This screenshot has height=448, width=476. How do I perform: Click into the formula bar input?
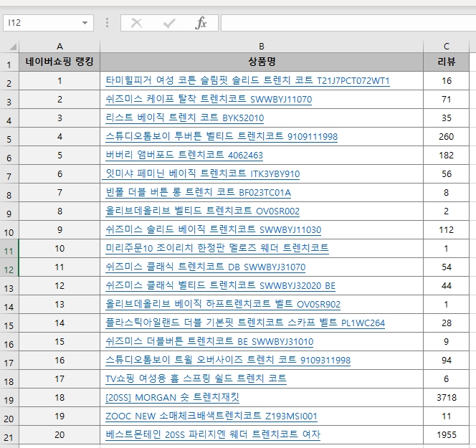[348, 23]
